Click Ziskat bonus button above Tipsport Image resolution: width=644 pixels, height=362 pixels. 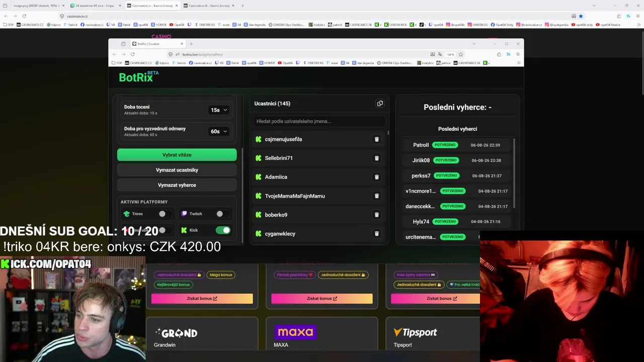coord(436,299)
